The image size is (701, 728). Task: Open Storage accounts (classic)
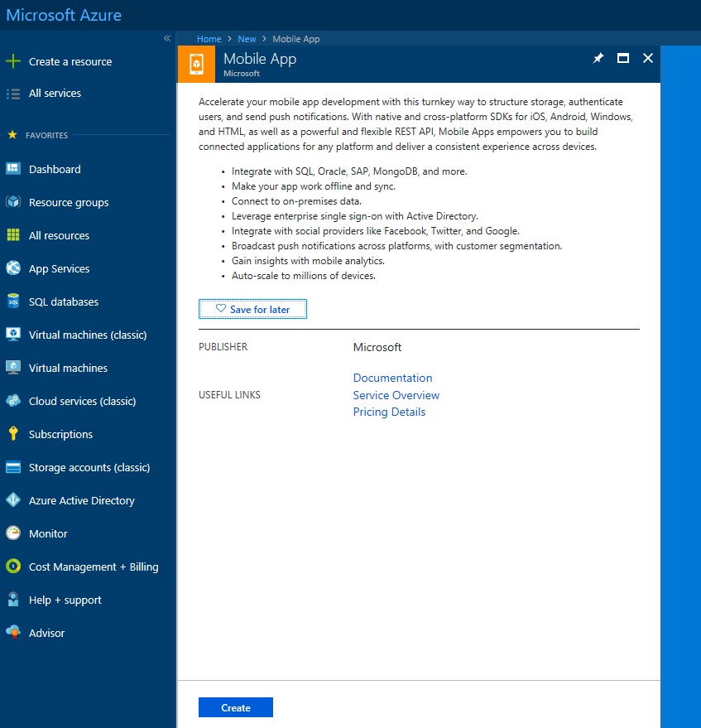point(89,467)
